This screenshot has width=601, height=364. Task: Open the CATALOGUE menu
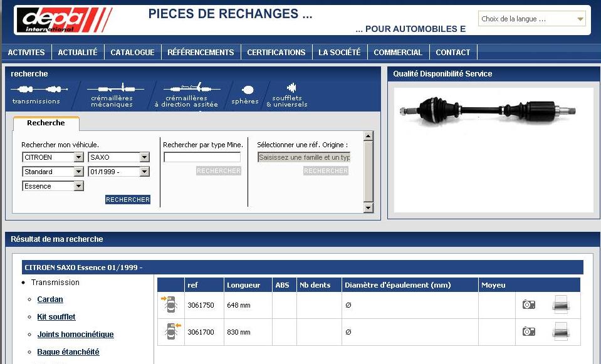(x=132, y=53)
